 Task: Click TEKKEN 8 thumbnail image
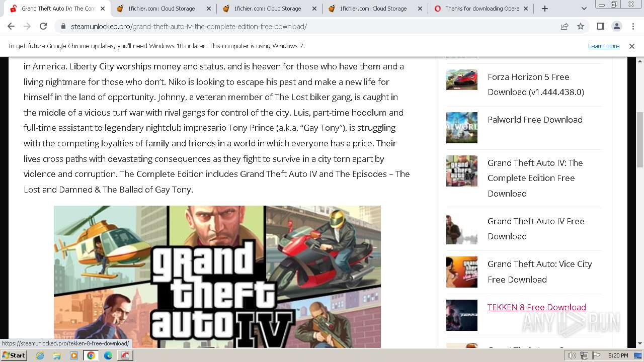click(462, 315)
